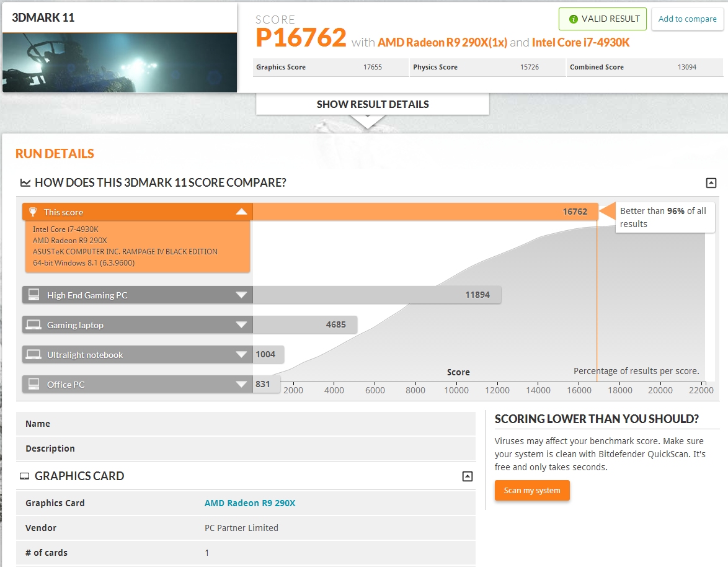Click the Gaming laptop 4685 bar
Image resolution: width=728 pixels, height=567 pixels.
305,324
